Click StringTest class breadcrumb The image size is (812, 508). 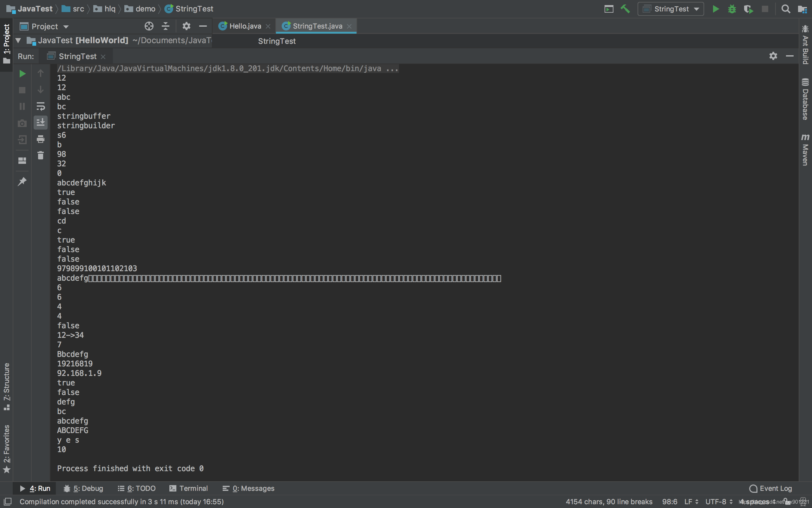tap(189, 9)
